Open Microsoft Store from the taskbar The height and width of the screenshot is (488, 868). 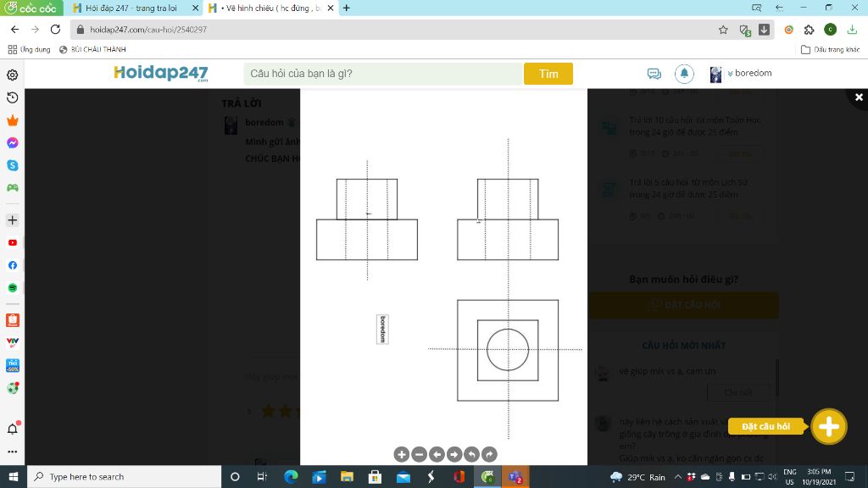point(375,476)
